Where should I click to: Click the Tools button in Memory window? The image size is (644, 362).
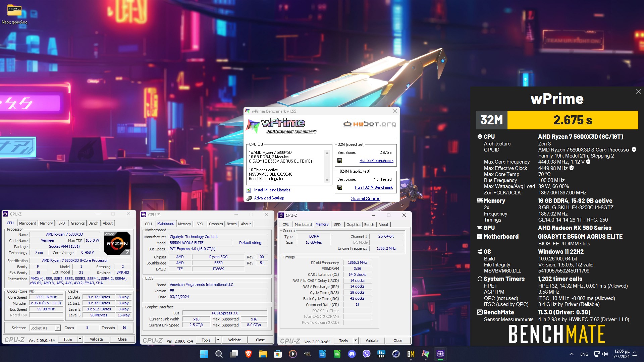tap(343, 341)
